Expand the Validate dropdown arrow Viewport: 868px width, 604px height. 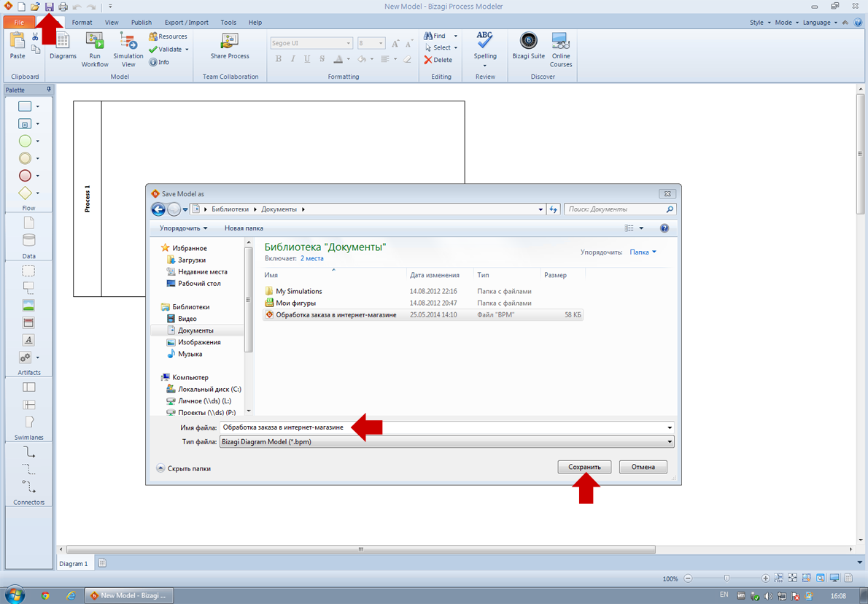tap(187, 50)
